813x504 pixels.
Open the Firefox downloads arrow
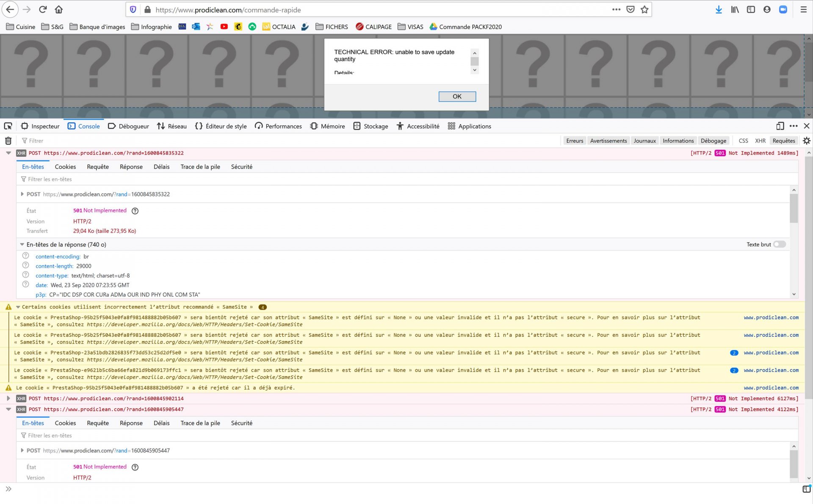pyautogui.click(x=719, y=10)
